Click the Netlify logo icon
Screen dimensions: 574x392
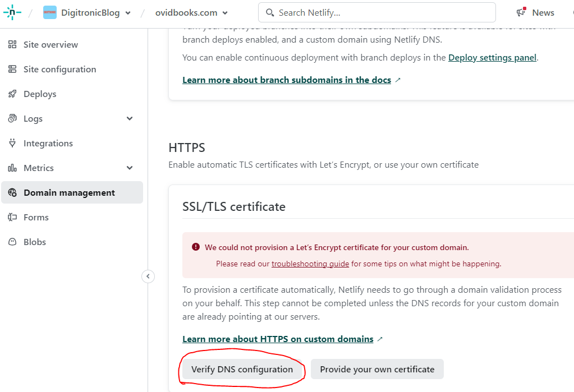pyautogui.click(x=12, y=12)
